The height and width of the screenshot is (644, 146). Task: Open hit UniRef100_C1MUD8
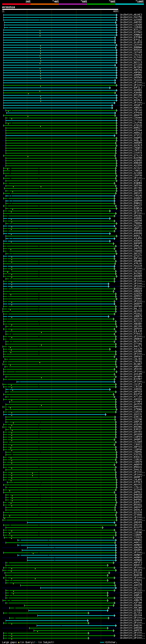131,27
